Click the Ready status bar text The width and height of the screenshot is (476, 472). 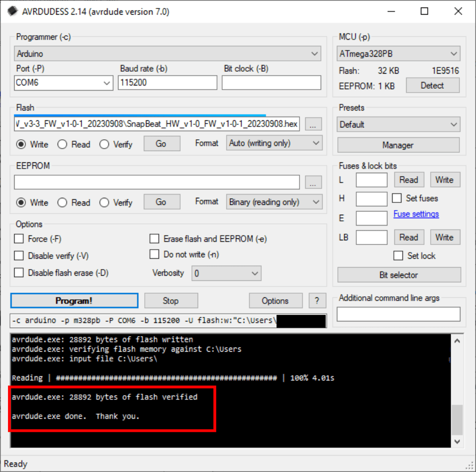(x=16, y=464)
